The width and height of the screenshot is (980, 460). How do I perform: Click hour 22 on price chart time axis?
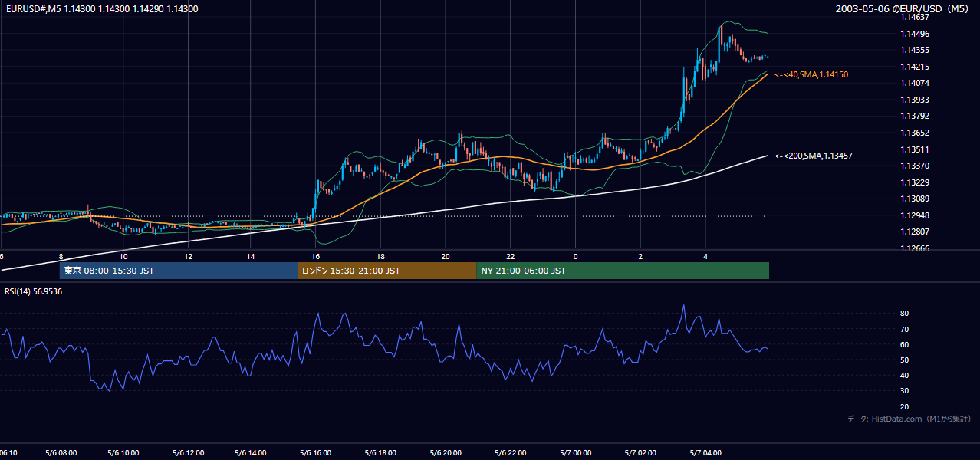click(x=510, y=256)
